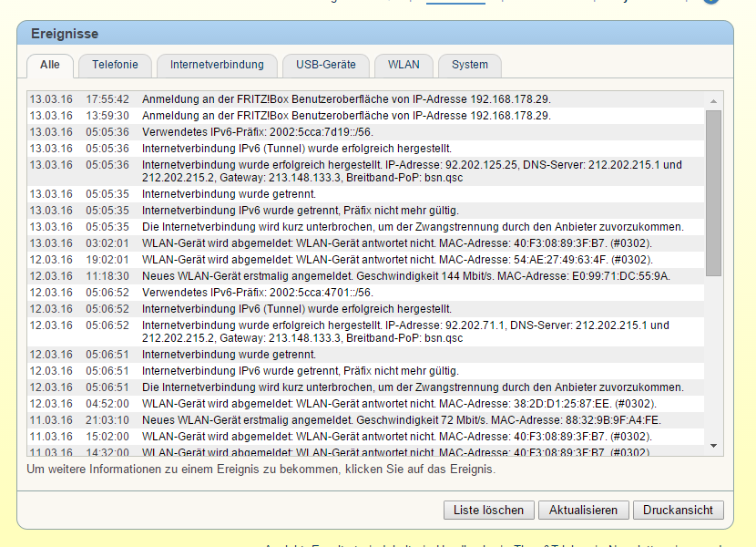756x547 pixels.
Task: Open the Druckansicht print view
Action: click(x=678, y=511)
